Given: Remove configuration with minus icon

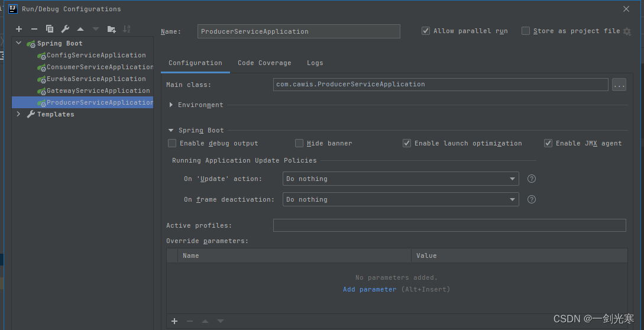Looking at the screenshot, I should coord(34,29).
